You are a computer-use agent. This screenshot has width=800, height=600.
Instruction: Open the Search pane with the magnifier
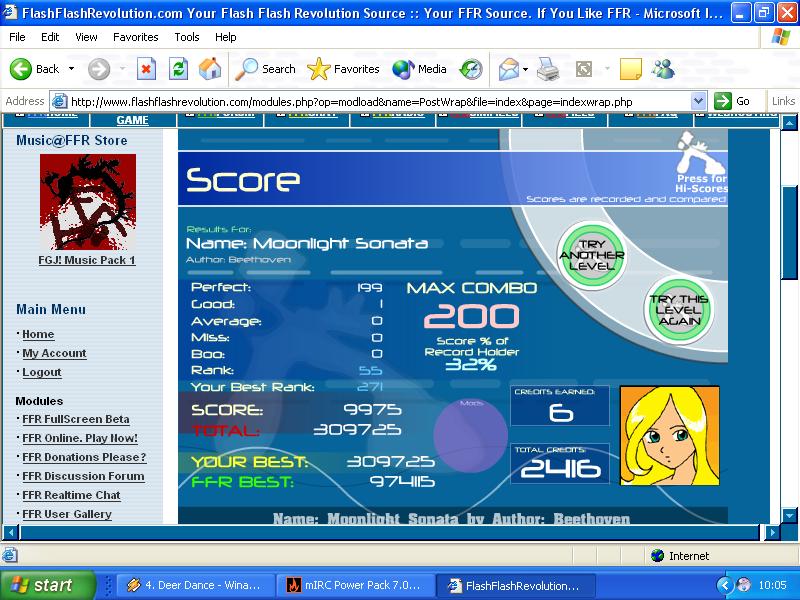[x=246, y=69]
